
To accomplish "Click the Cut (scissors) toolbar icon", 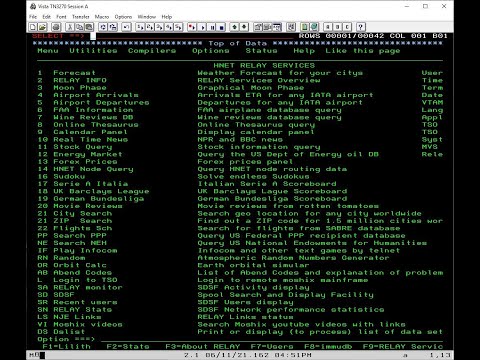I will 70,27.
